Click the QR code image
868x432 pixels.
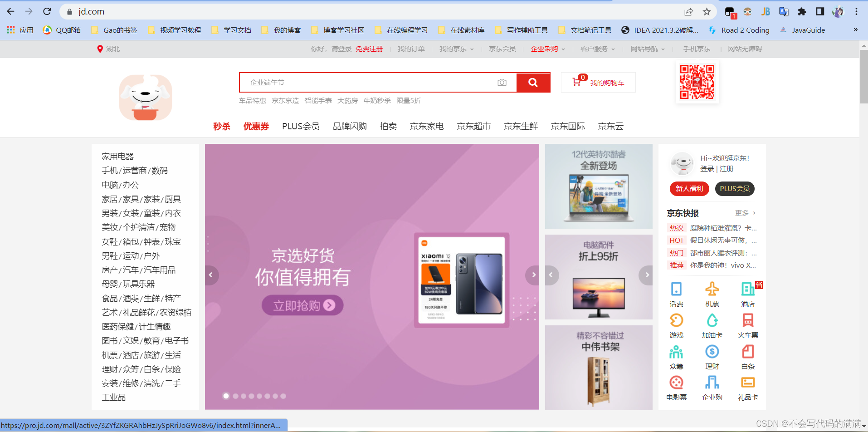click(x=697, y=82)
